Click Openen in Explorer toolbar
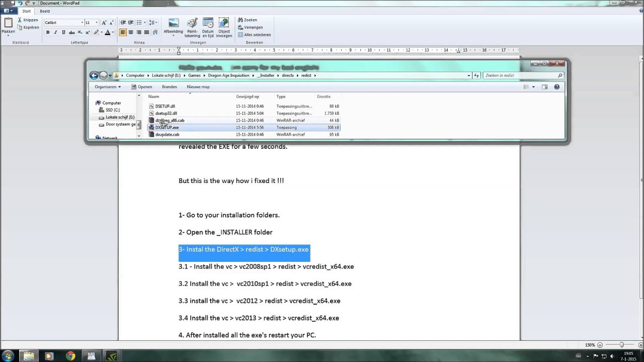 pos(141,86)
